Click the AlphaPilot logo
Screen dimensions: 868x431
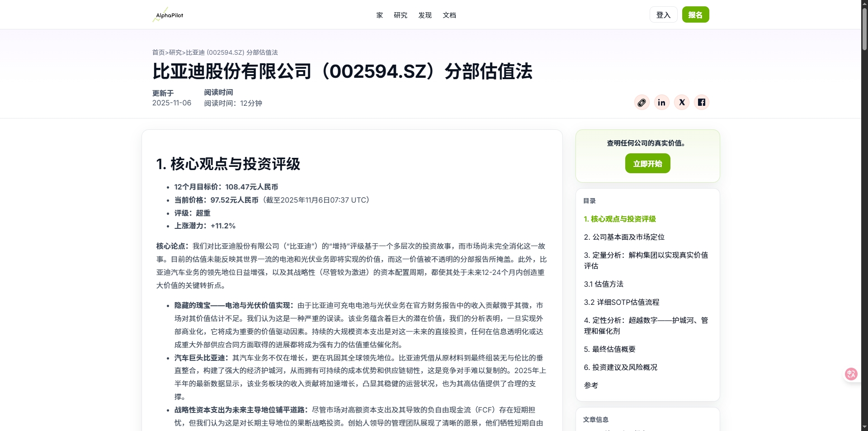coord(168,15)
